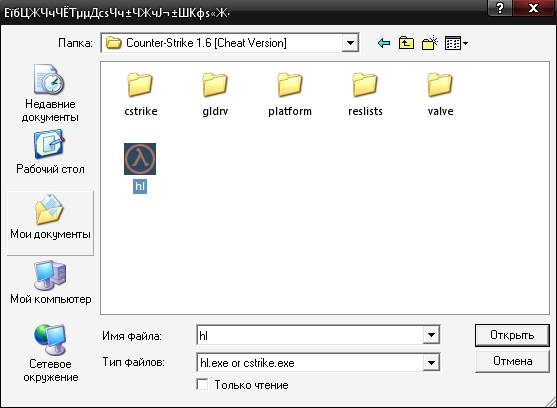557x408 pixels.
Task: Click the Открыть button
Action: pos(512,335)
